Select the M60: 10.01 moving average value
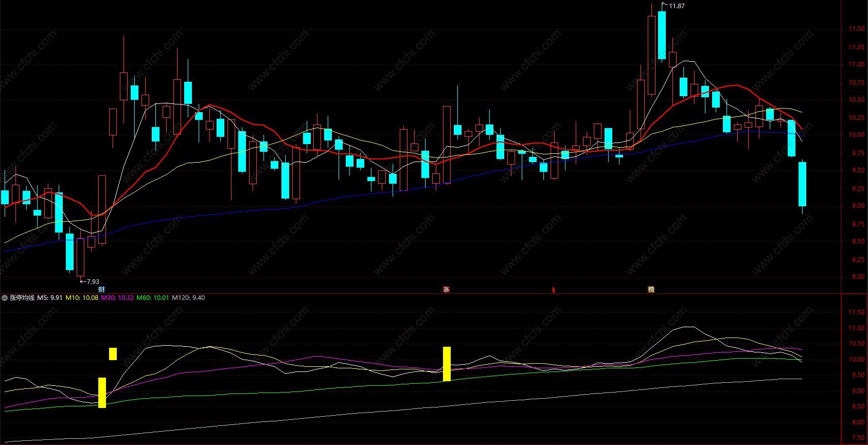 pos(153,298)
